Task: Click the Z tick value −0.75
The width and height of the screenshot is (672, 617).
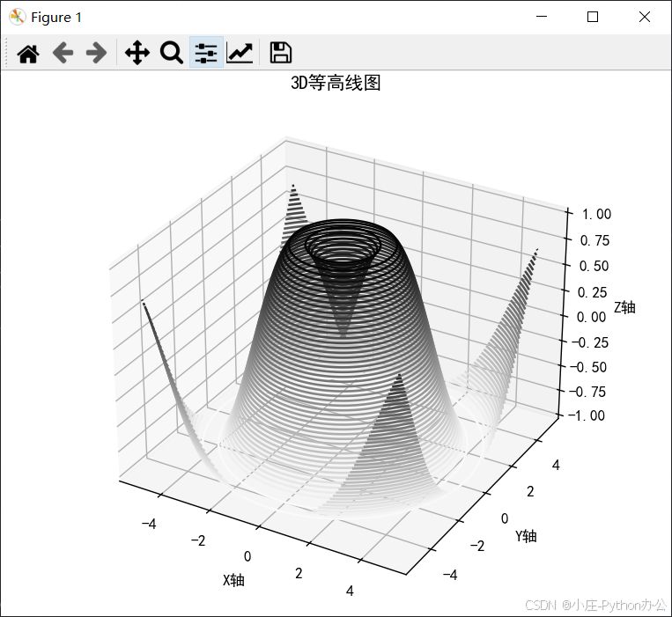Action: tap(587, 392)
